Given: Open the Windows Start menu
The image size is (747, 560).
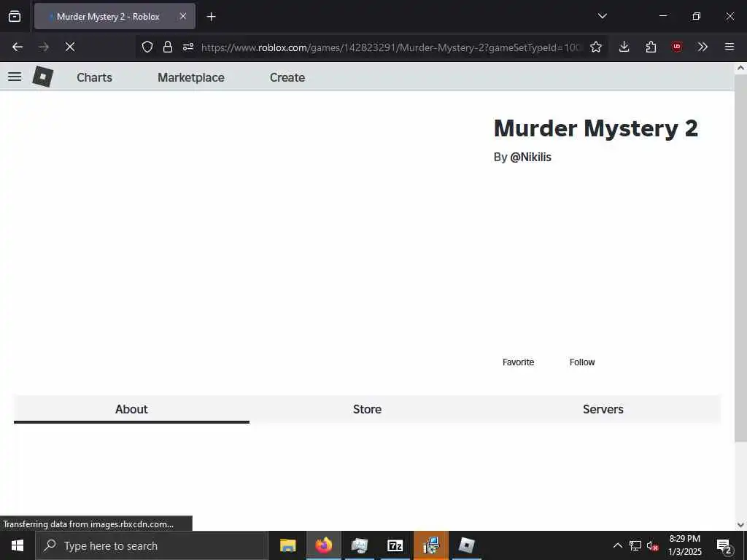Looking at the screenshot, I should pyautogui.click(x=18, y=545).
